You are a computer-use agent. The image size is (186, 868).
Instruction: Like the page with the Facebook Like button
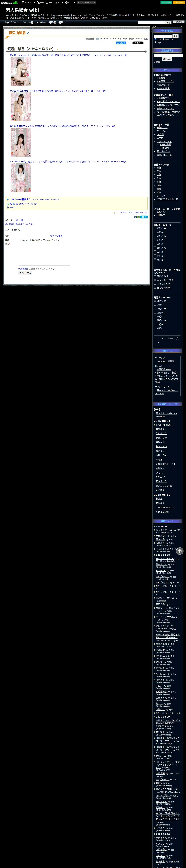pos(121,43)
